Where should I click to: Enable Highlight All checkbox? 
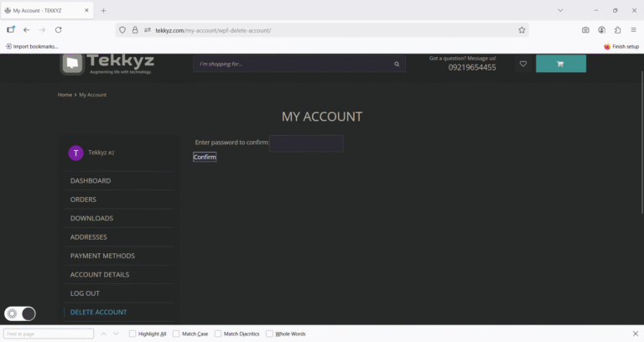click(x=132, y=334)
